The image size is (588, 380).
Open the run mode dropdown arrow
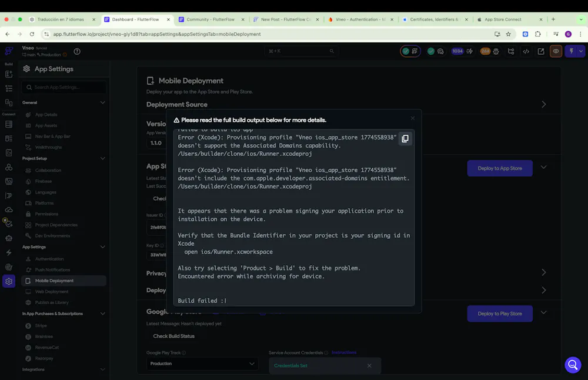pyautogui.click(x=581, y=51)
